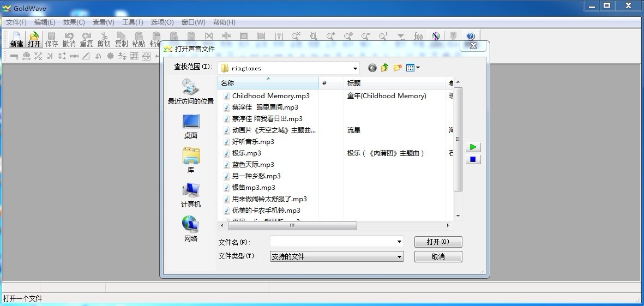Image resolution: width=644 pixels, height=306 pixels.
Task: Click the zoom 1:1 magnifier icon
Action: tap(383, 36)
